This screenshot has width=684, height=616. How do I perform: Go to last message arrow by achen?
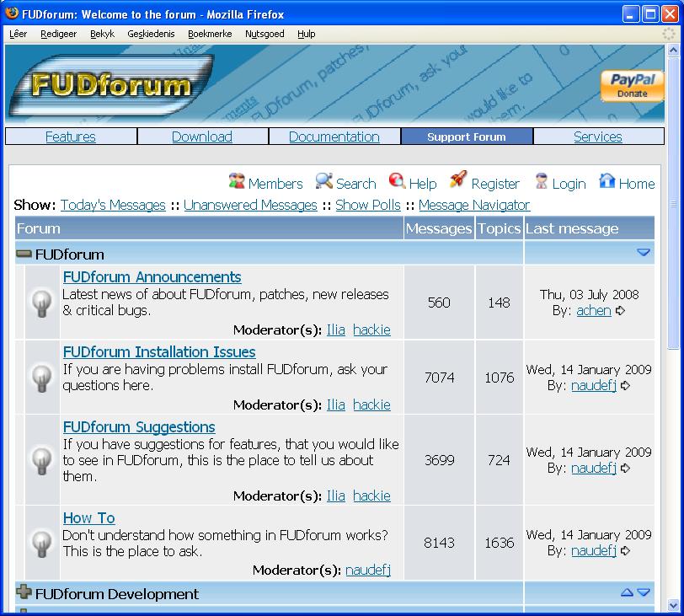[621, 312]
